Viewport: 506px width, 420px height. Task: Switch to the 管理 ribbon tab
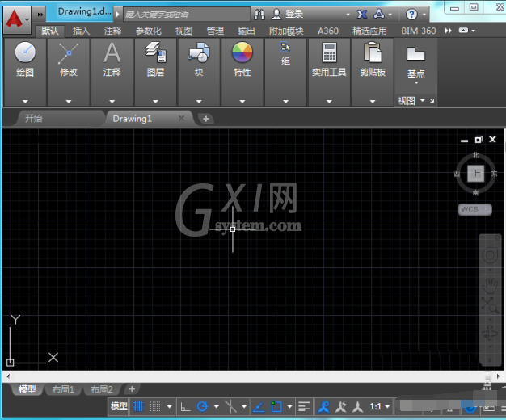click(215, 31)
